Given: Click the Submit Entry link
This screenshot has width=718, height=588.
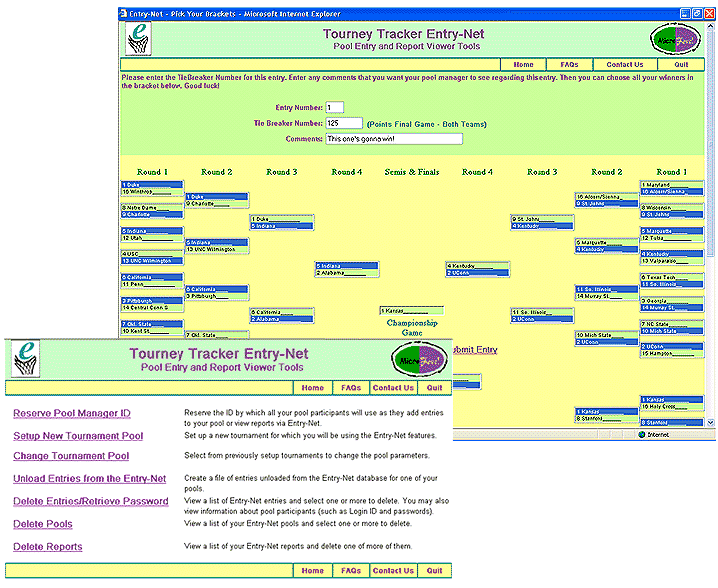Looking at the screenshot, I should click(x=475, y=350).
